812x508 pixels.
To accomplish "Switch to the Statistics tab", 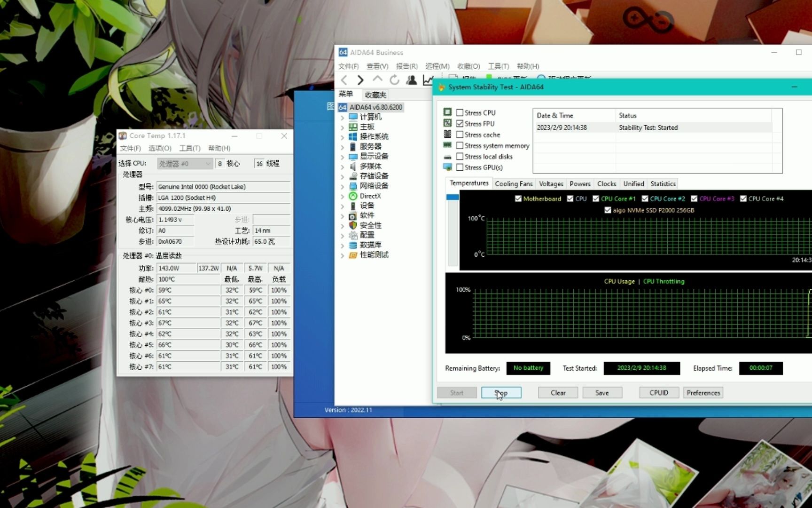I will pos(663,184).
